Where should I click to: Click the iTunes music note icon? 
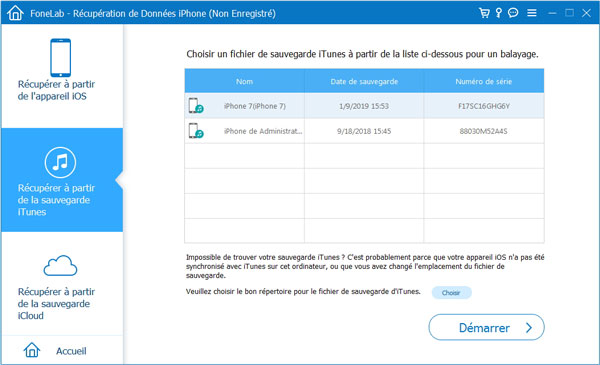[60, 162]
